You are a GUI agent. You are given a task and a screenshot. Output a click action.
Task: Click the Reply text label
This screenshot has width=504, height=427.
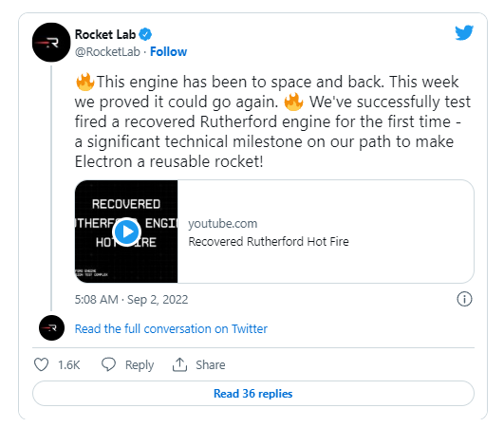[140, 365]
